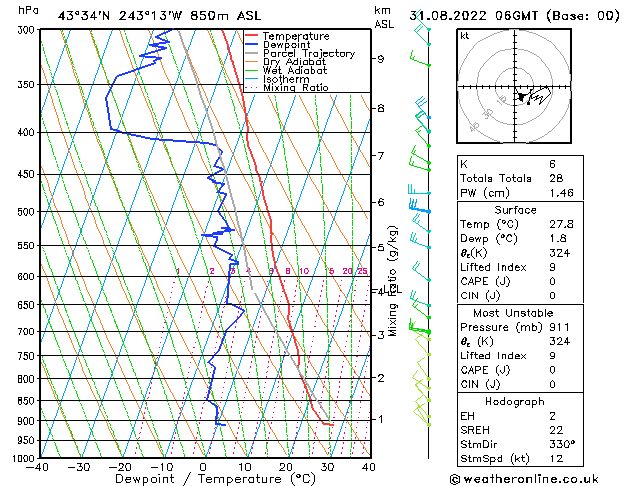Click the 'Hodograph' section header in table
Screen dimensions: 629x486
pyautogui.click(x=515, y=401)
